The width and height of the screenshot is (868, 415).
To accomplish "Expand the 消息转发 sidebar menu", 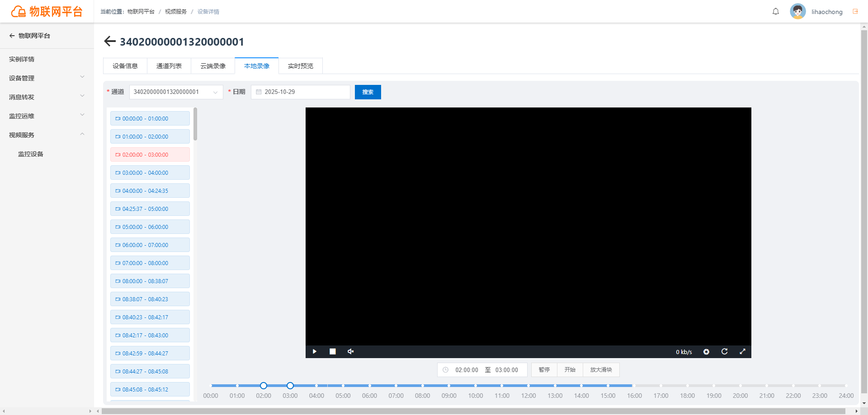I will [x=47, y=97].
